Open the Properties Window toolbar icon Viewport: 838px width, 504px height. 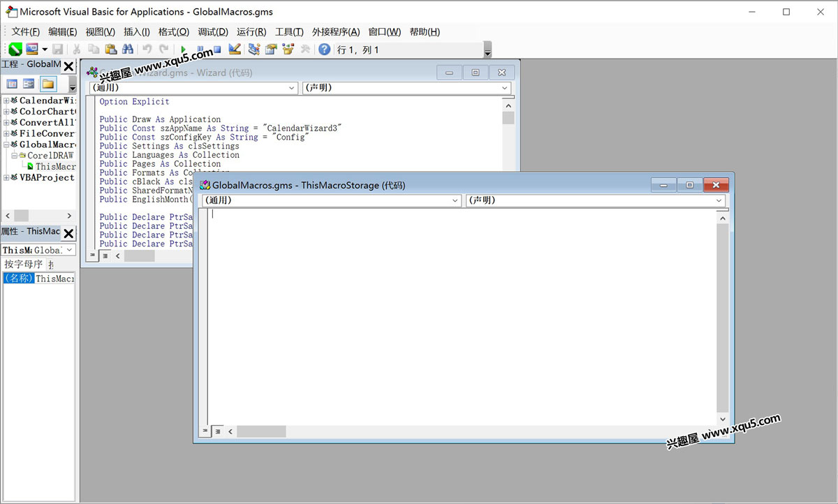pyautogui.click(x=271, y=50)
